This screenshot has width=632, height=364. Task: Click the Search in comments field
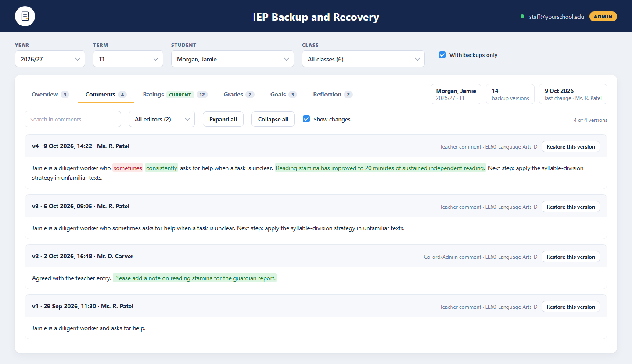[73, 119]
